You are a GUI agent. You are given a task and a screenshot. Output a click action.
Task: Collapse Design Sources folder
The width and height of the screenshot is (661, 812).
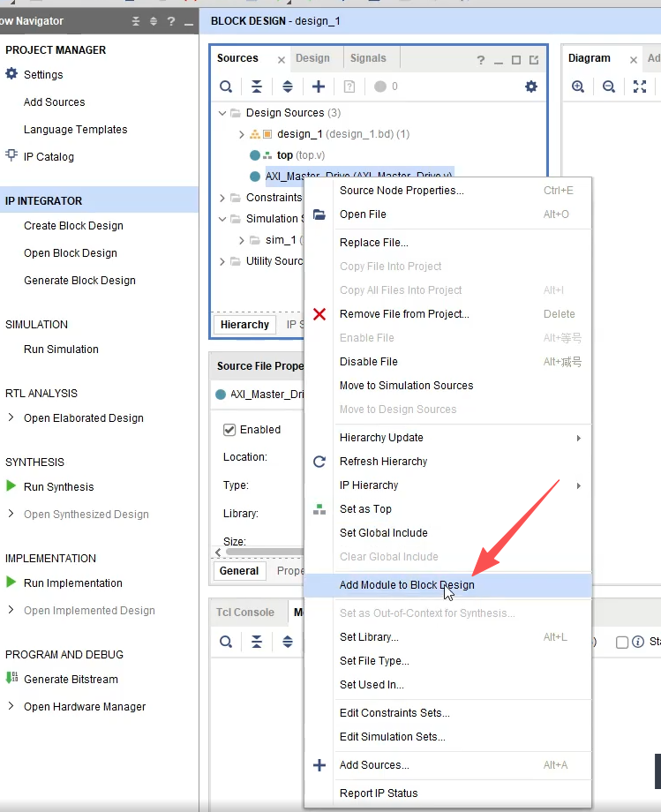click(222, 113)
